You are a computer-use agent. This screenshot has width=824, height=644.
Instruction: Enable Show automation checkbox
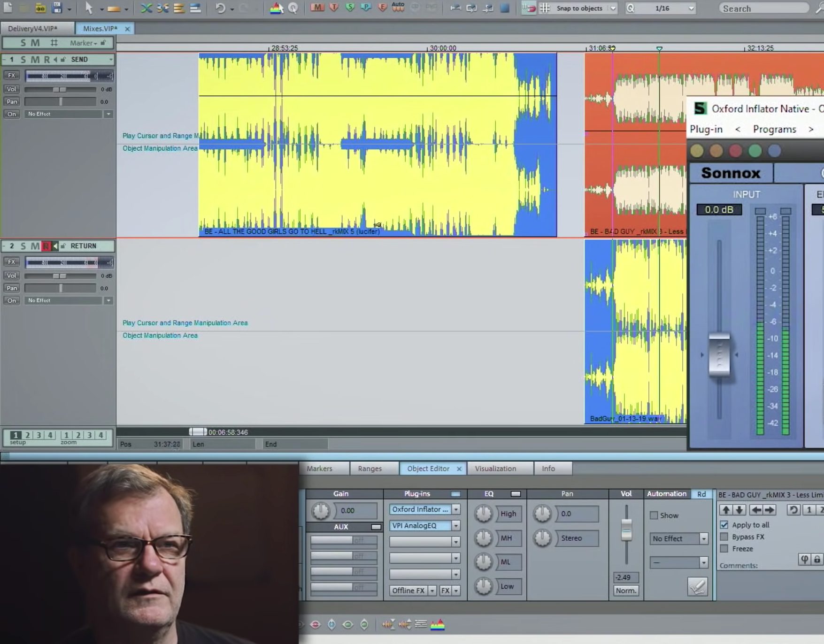pyautogui.click(x=654, y=515)
